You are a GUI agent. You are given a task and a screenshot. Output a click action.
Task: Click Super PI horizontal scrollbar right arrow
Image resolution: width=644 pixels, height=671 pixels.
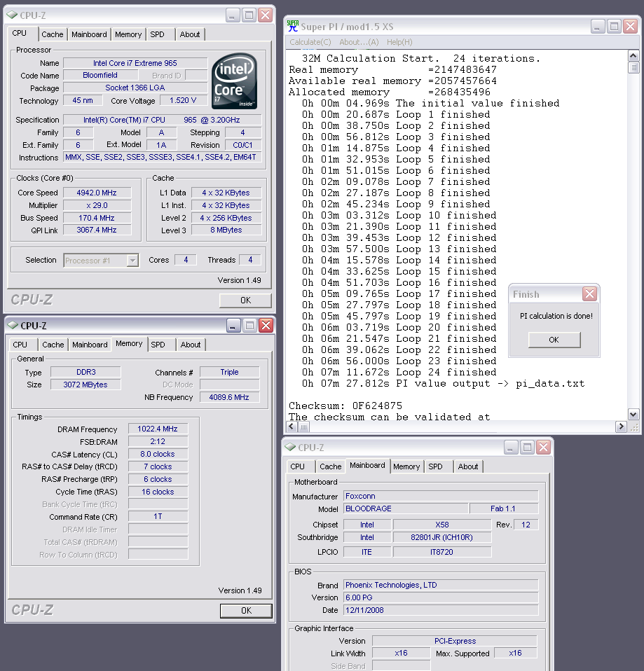coord(621,427)
